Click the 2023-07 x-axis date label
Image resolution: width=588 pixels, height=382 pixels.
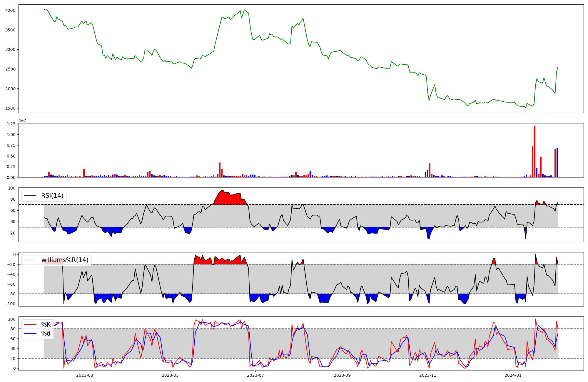coord(255,375)
